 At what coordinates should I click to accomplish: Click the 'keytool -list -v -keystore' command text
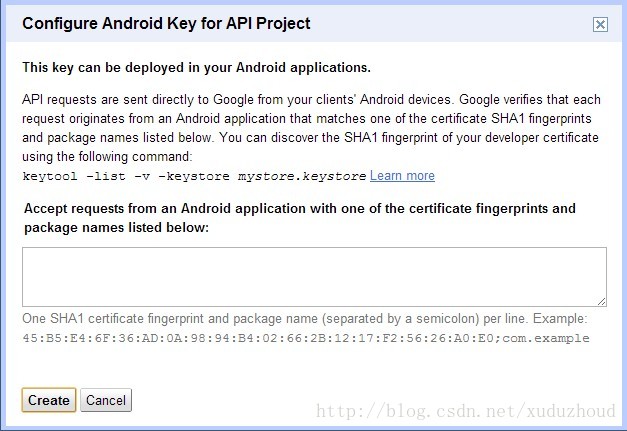(126, 176)
